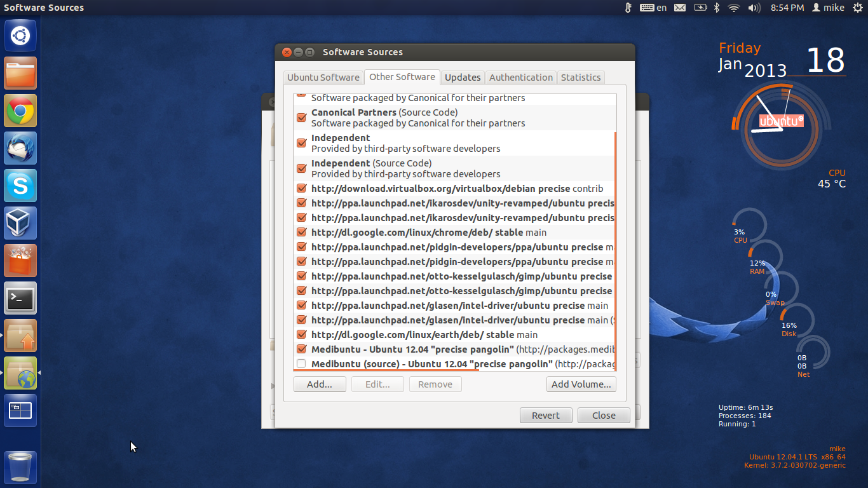Launch VirtualBox from the launcher
The width and height of the screenshot is (868, 488).
(x=20, y=223)
